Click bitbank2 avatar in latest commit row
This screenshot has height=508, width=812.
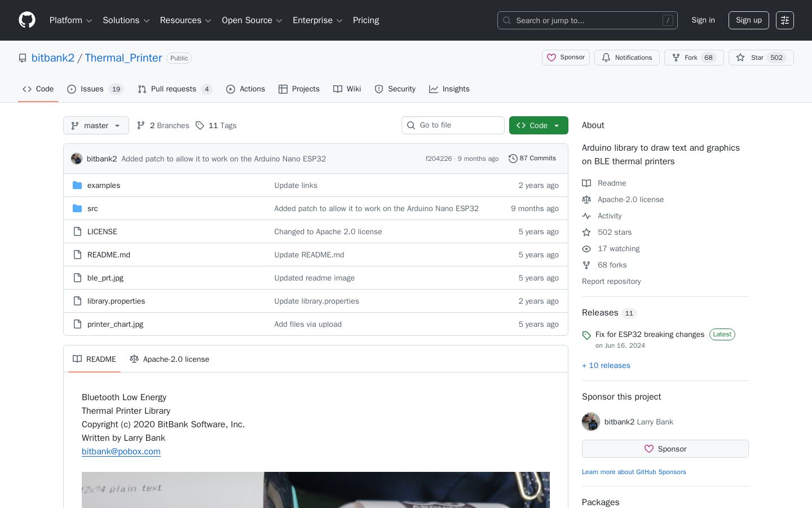77,159
